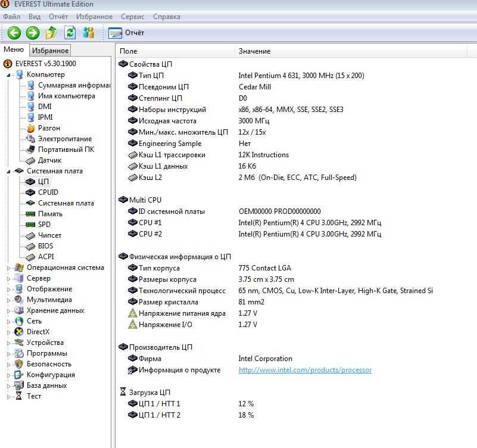Expand the Мультимедиа tree node

8,300
